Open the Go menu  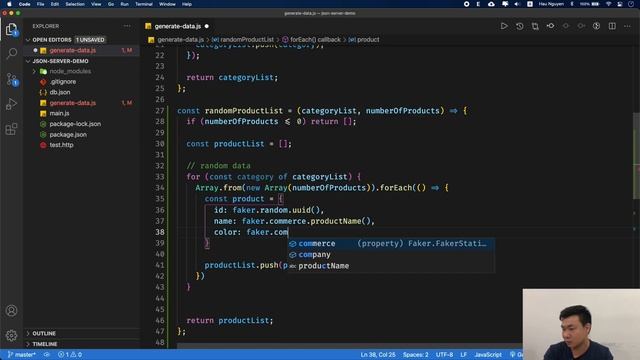pos(111,4)
